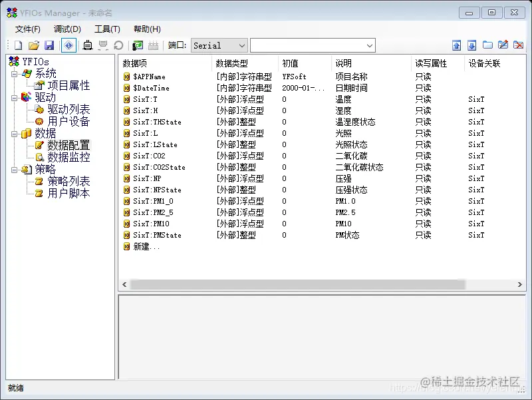Click the horizontal scrollbar thumb in list
This screenshot has width=532, height=400.
point(297,285)
